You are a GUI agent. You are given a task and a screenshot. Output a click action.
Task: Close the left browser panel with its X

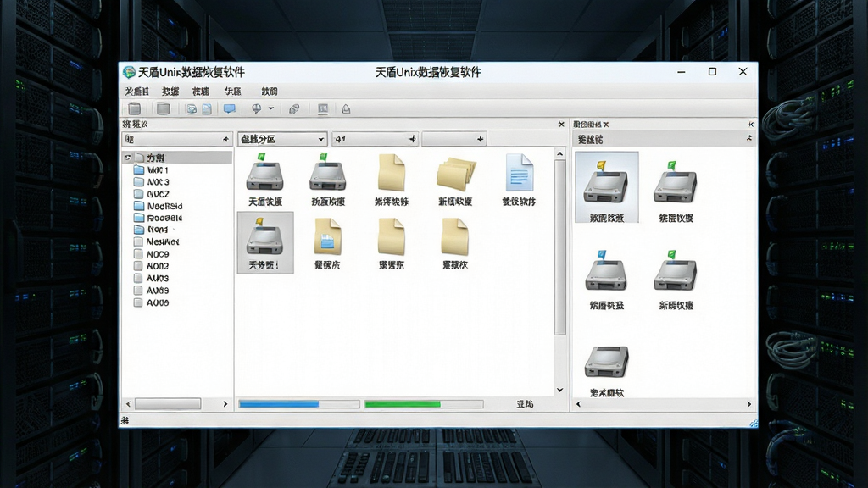[x=561, y=125]
